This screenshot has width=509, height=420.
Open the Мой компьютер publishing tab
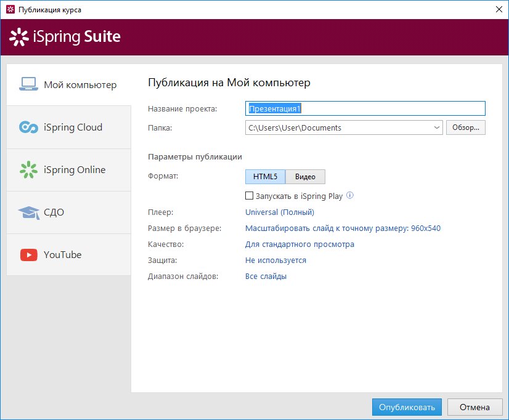[69, 84]
